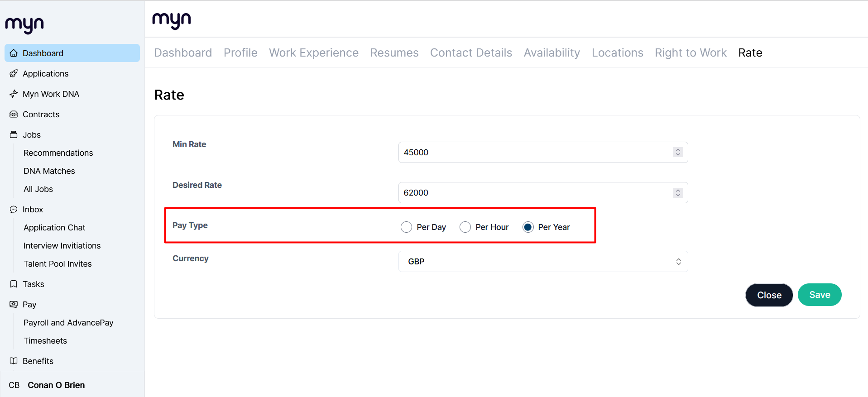Open DNA Matches in sidebar

pos(49,171)
